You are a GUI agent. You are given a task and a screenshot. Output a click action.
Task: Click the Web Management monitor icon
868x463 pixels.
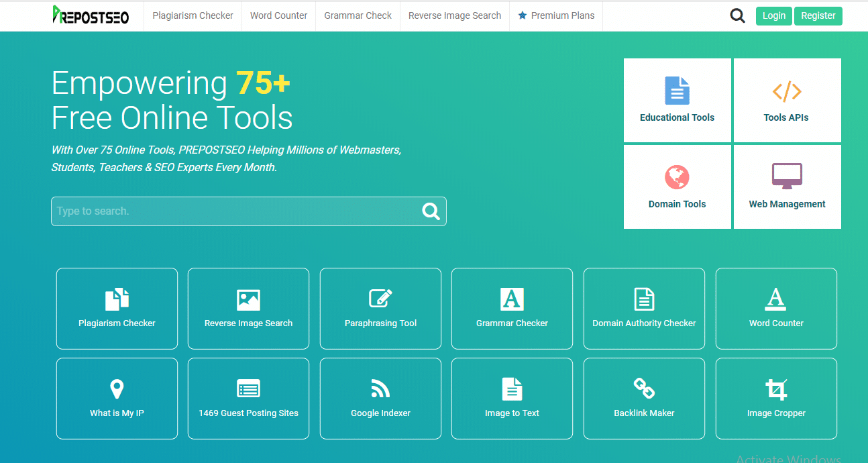(787, 176)
